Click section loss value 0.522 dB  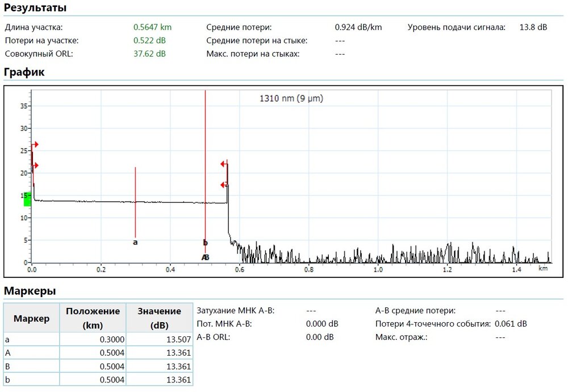tap(149, 40)
